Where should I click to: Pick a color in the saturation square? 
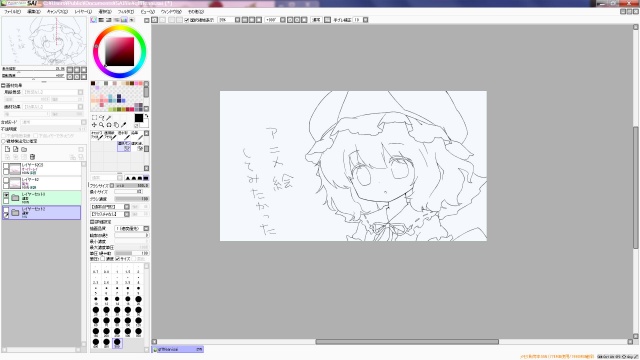(x=119, y=51)
